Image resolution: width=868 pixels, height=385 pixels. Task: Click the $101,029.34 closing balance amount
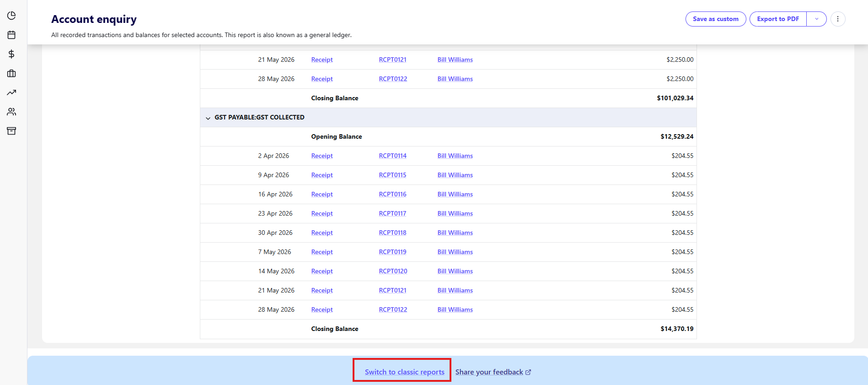tap(675, 98)
